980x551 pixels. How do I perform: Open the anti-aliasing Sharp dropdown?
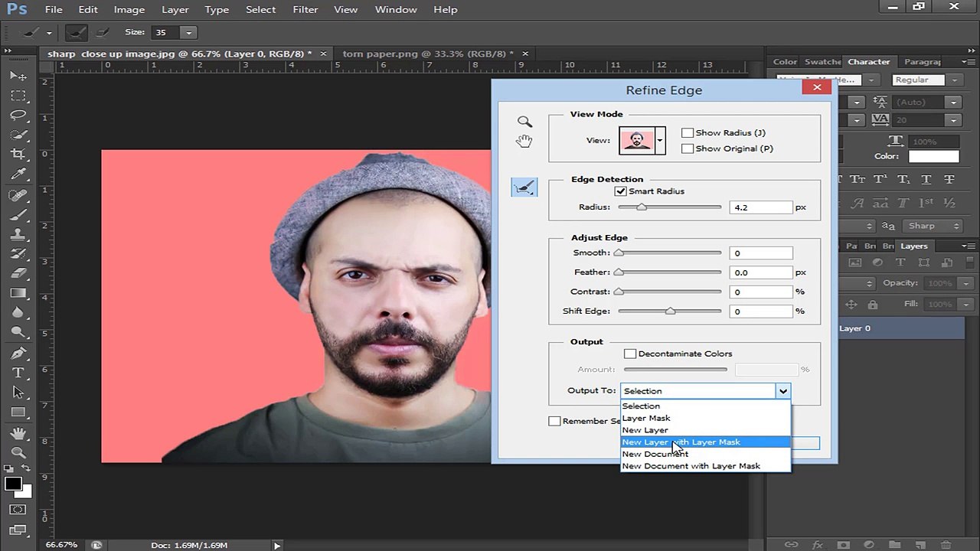933,226
